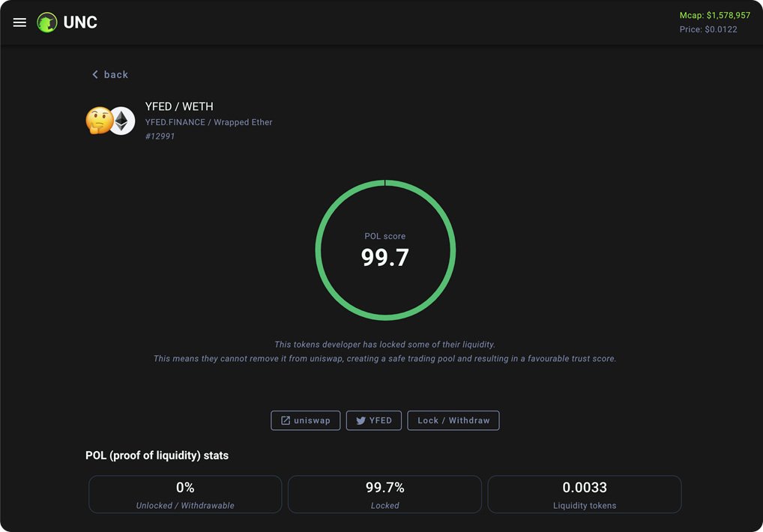
Task: Click the 0% Unlocked / Withdrawable card
Action: click(x=185, y=494)
